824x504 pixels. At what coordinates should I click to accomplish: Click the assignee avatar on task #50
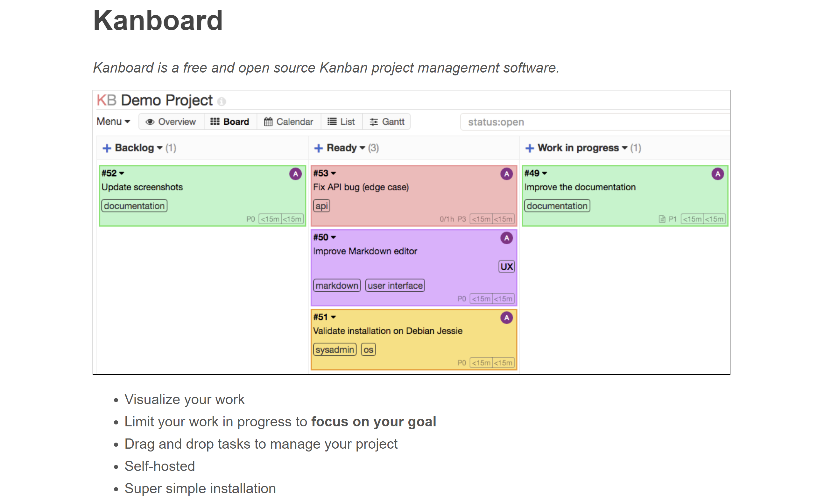tap(506, 238)
